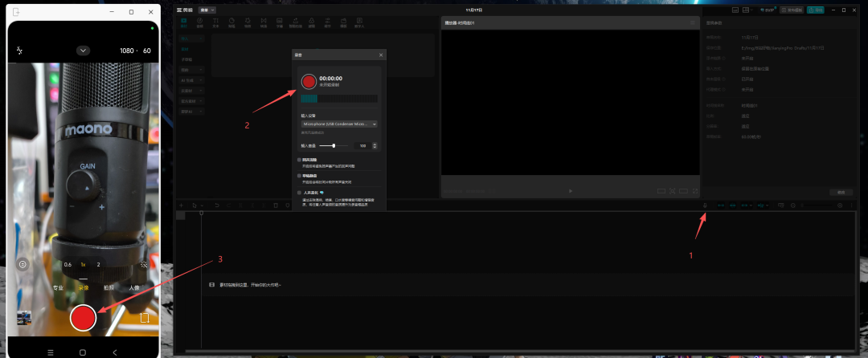Open the 菜单 menu dropdown in title bar
868x358 pixels.
pyautogui.click(x=207, y=10)
